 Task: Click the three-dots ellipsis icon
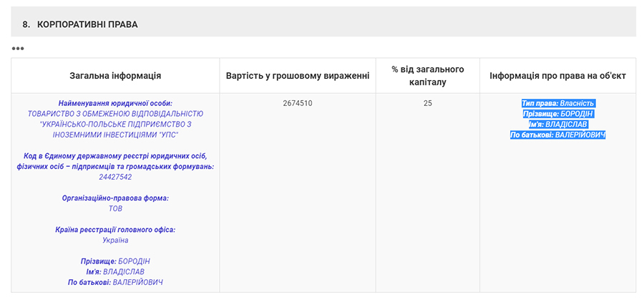pos(18,49)
